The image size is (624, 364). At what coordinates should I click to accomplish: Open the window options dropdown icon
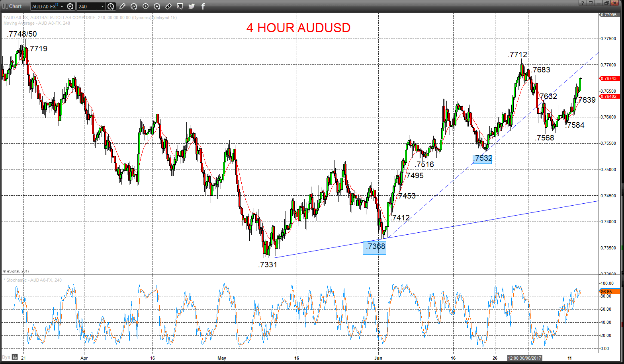(x=590, y=3)
